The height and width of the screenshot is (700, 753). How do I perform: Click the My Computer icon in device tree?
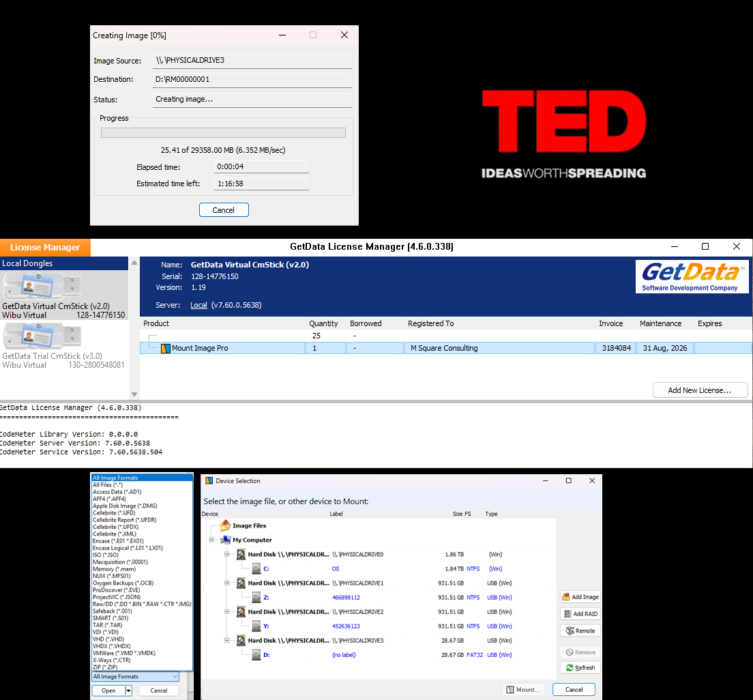tap(226, 540)
